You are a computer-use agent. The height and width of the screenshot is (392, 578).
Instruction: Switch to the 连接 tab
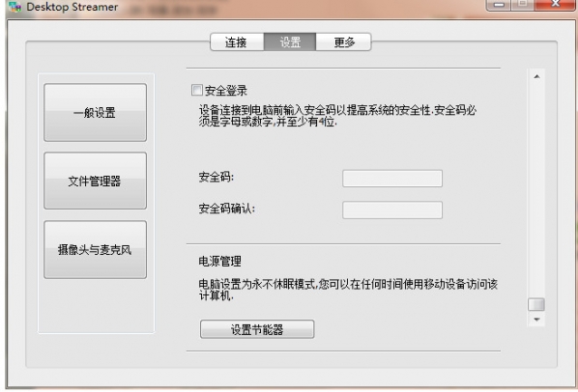point(237,42)
